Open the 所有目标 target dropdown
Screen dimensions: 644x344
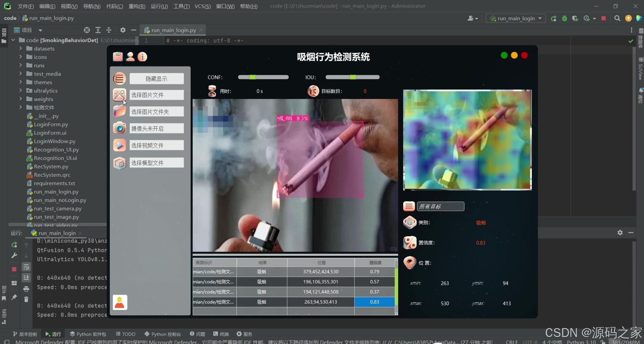tap(440, 206)
